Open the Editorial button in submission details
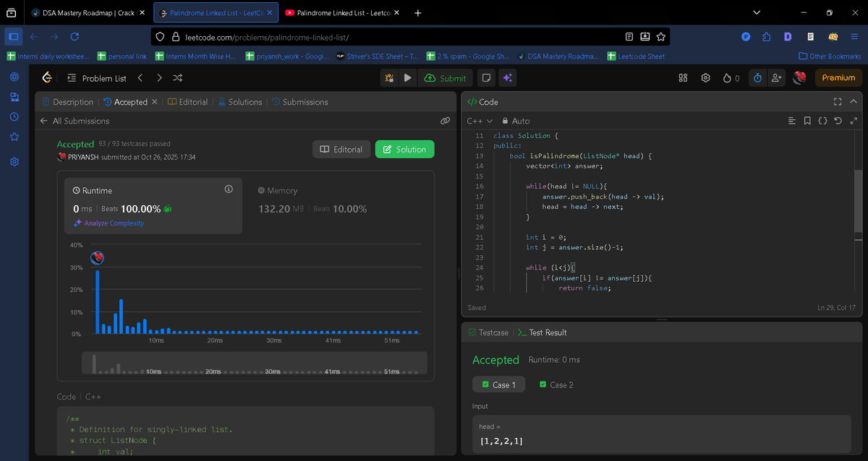The width and height of the screenshot is (868, 461). (x=341, y=149)
